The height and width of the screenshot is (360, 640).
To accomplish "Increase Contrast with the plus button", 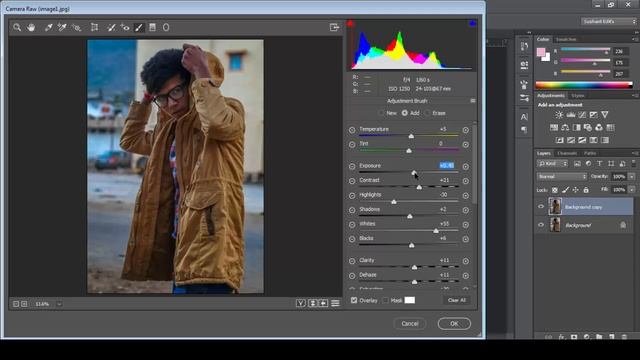I will (x=466, y=181).
